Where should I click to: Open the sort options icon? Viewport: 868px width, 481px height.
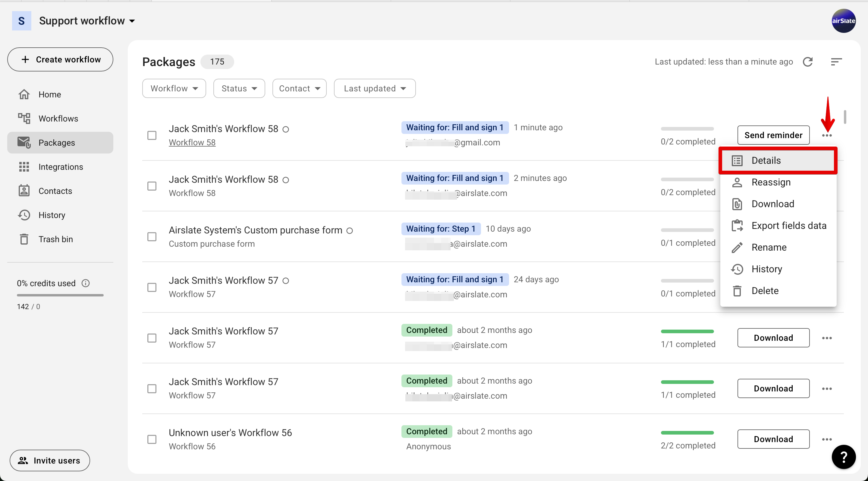836,62
